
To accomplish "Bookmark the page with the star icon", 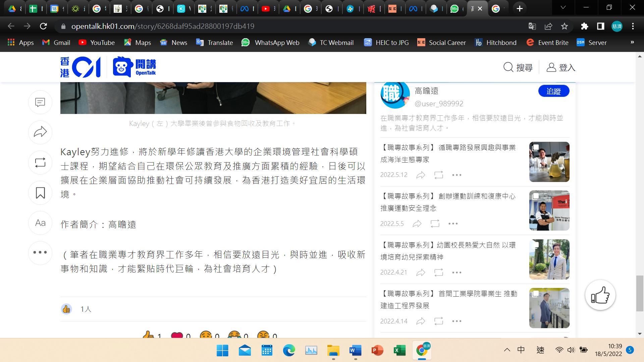I will (565, 26).
